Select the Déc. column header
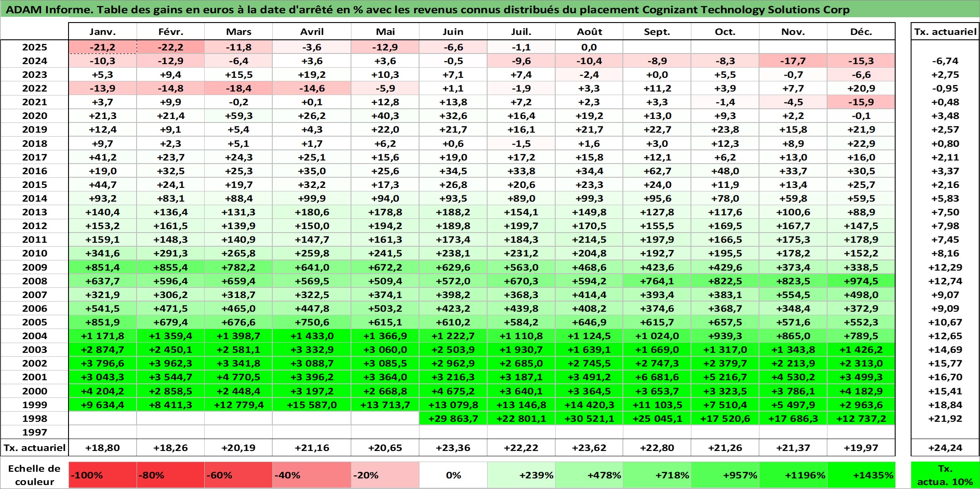 861,32
